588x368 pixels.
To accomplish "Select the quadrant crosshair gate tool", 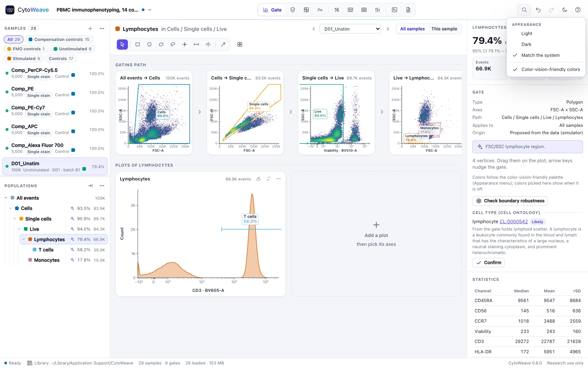I will point(185,44).
